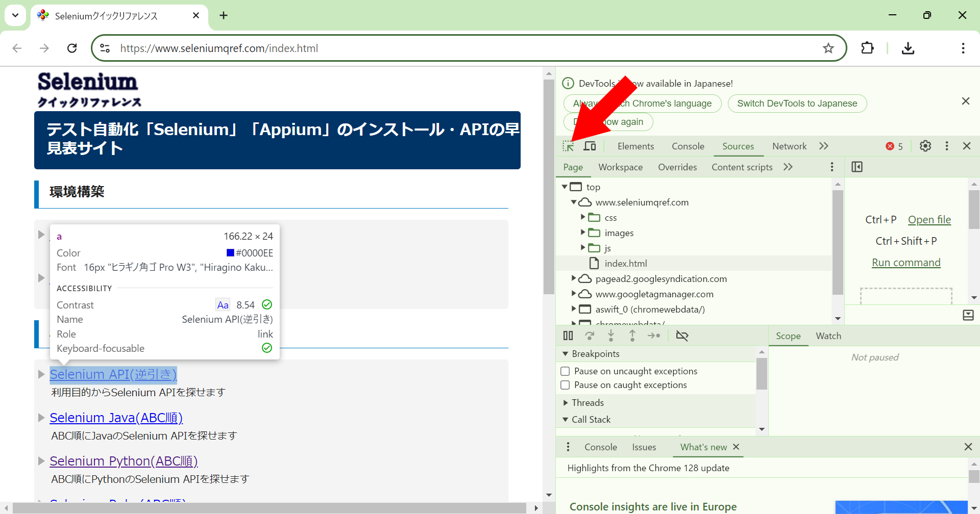
Task: Switch to the Console panel tab
Action: (688, 146)
